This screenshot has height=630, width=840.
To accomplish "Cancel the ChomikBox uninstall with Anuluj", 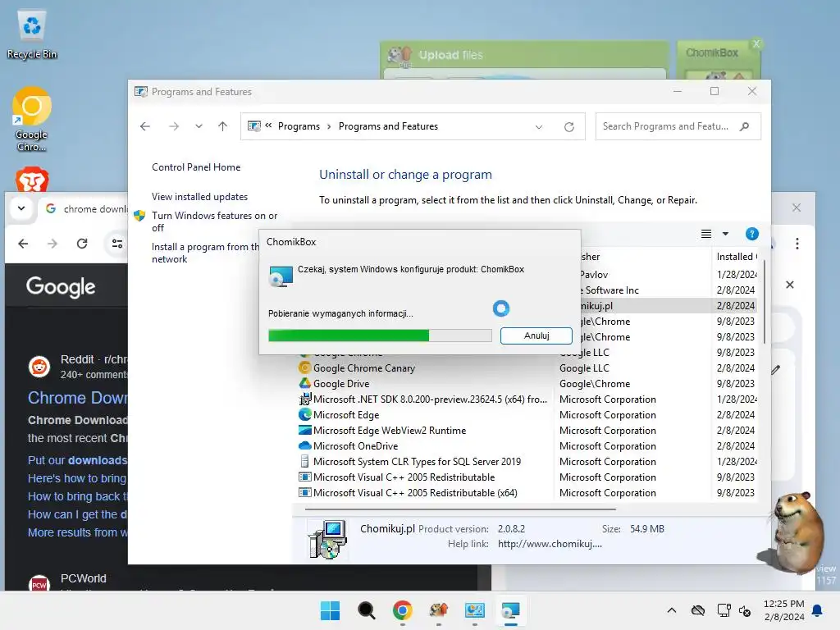I will [x=536, y=336].
